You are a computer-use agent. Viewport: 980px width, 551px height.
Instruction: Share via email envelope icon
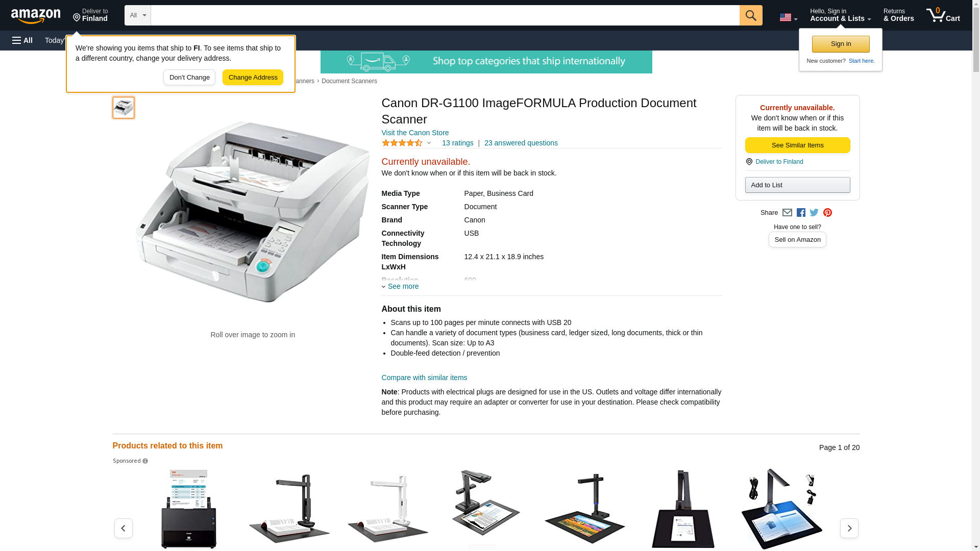[787, 213]
